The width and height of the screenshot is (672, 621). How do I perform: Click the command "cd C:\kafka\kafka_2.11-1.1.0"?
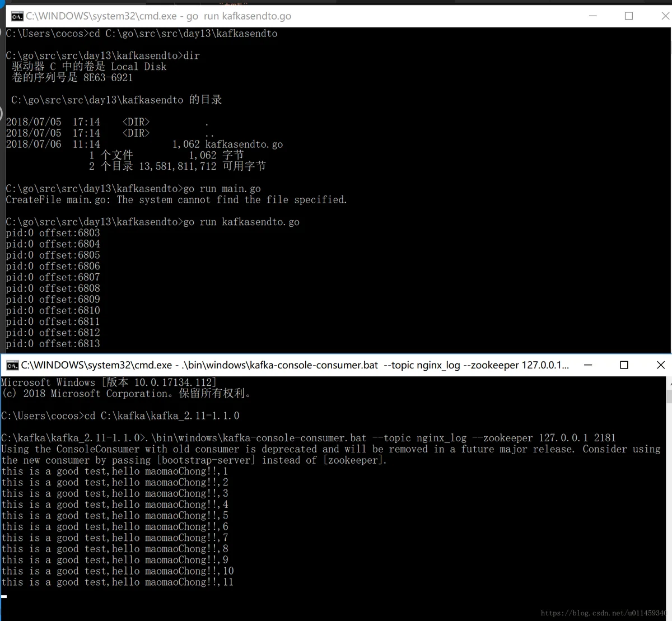point(162,416)
